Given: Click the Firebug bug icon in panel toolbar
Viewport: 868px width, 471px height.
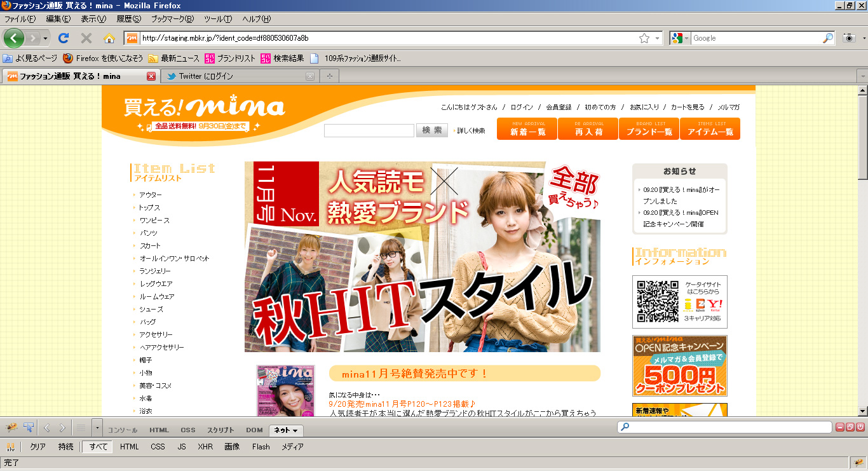Looking at the screenshot, I should point(11,428).
